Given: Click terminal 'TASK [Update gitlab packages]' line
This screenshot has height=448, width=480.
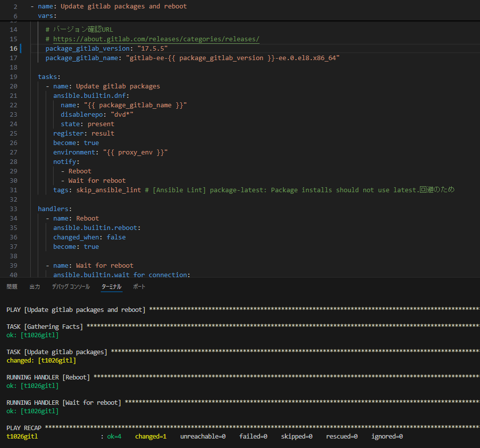Looking at the screenshot, I should tap(57, 352).
